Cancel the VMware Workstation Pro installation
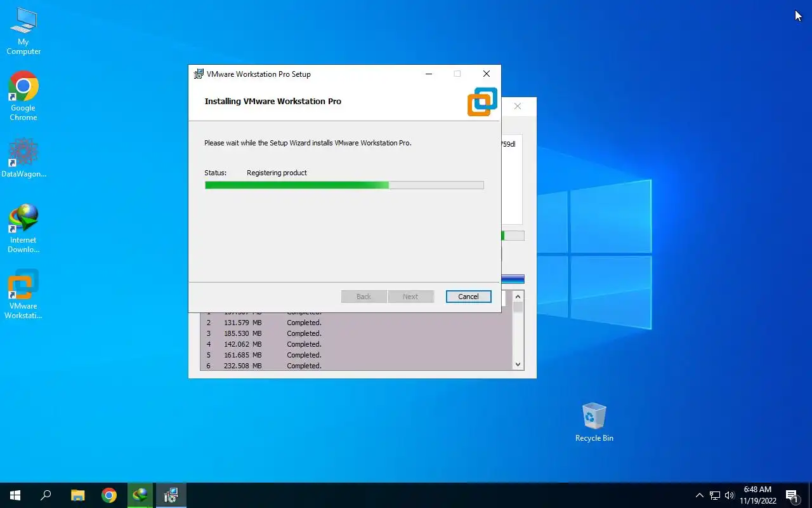 (x=468, y=297)
